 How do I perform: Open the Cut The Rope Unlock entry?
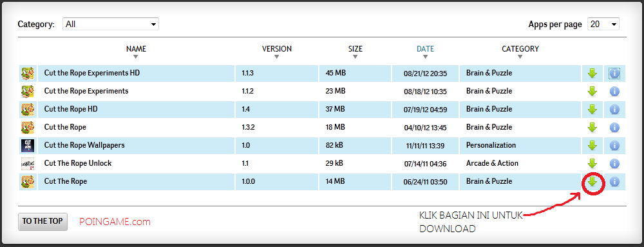click(x=78, y=164)
